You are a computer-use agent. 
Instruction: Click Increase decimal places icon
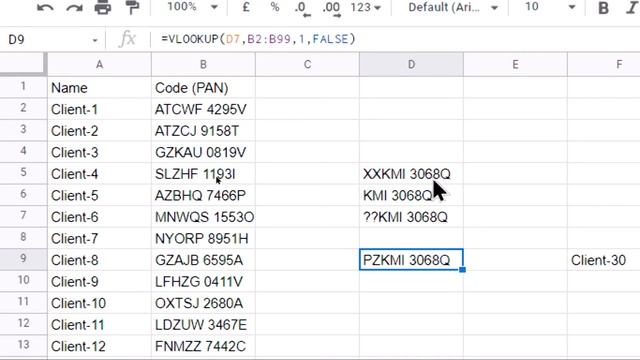(x=331, y=9)
